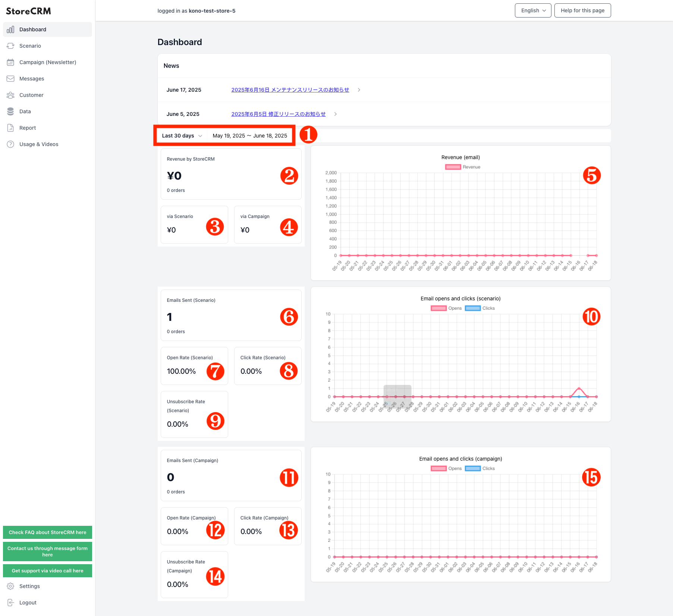Click the Usage & Videos question mark icon

tap(10, 144)
